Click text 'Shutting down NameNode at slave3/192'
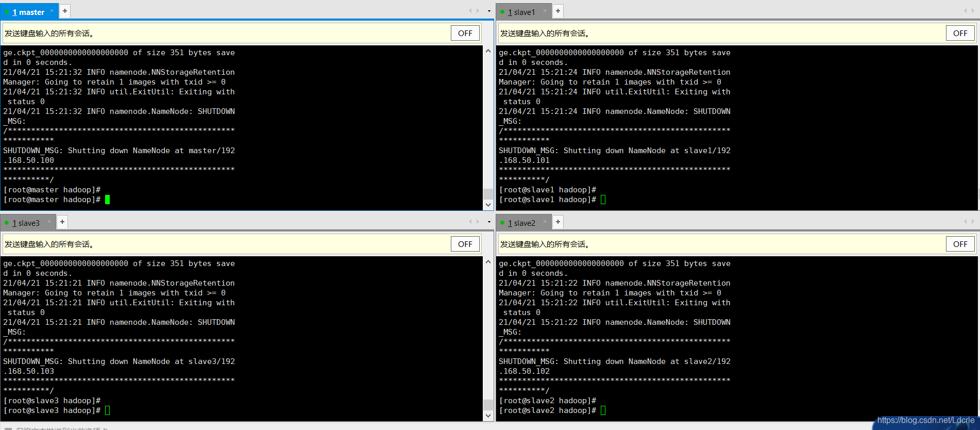Screen dimensions: 980x430 click(x=151, y=361)
